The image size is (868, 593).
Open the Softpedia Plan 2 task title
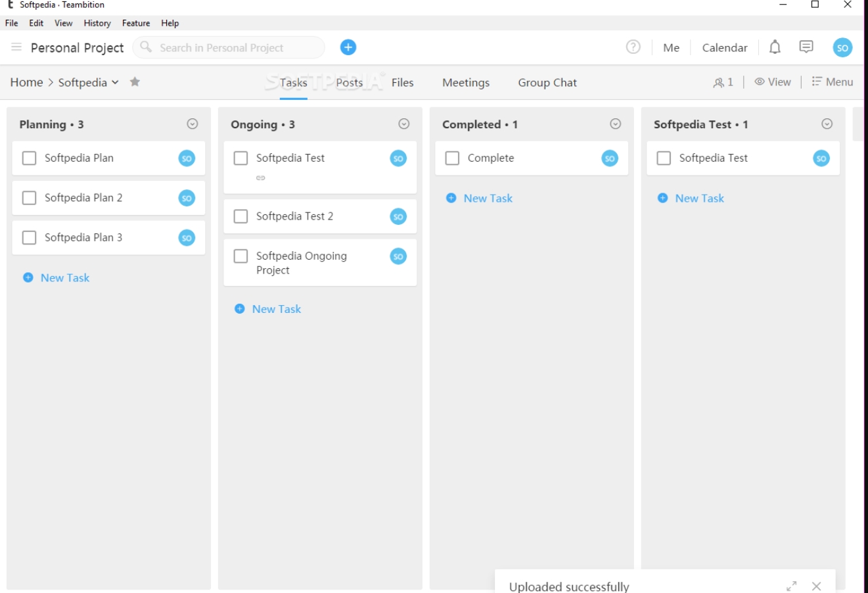tap(83, 198)
